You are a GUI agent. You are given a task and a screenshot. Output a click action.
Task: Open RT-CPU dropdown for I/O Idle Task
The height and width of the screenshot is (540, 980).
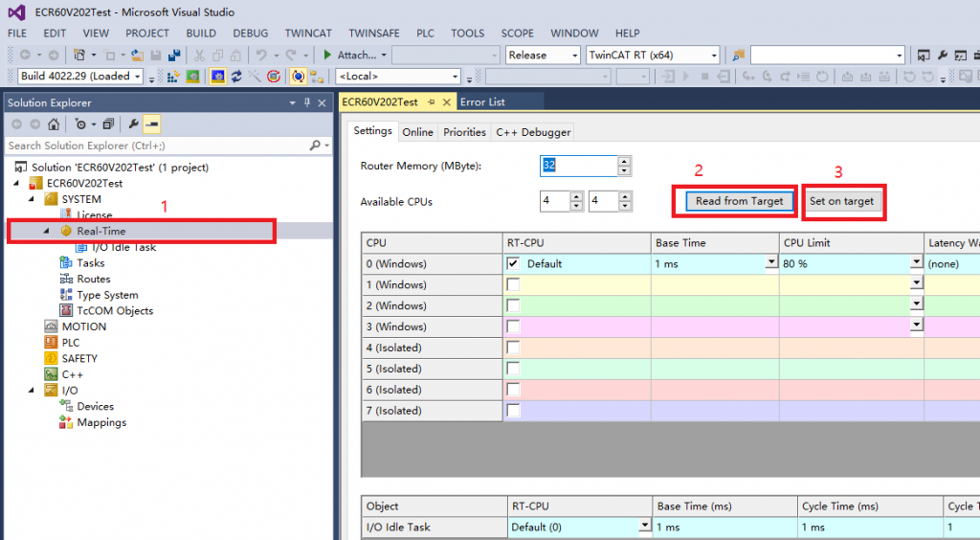[645, 526]
